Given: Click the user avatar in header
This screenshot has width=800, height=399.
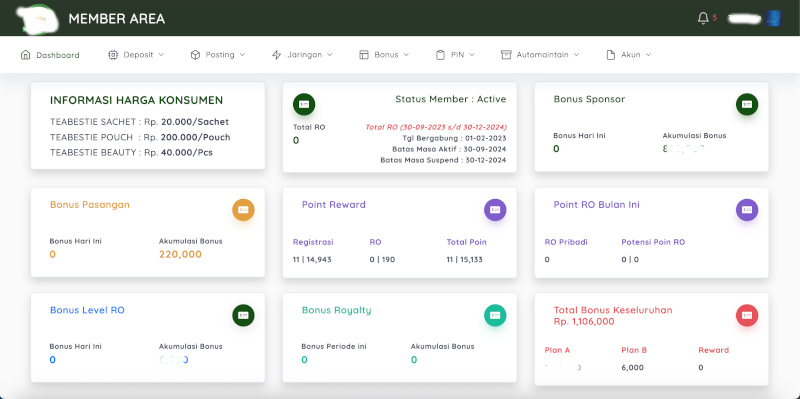Looking at the screenshot, I should [773, 18].
